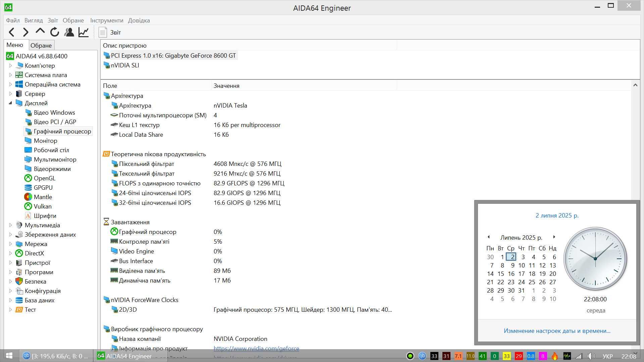This screenshot has width=644, height=362.
Task: Open the Файл menu
Action: (x=13, y=20)
